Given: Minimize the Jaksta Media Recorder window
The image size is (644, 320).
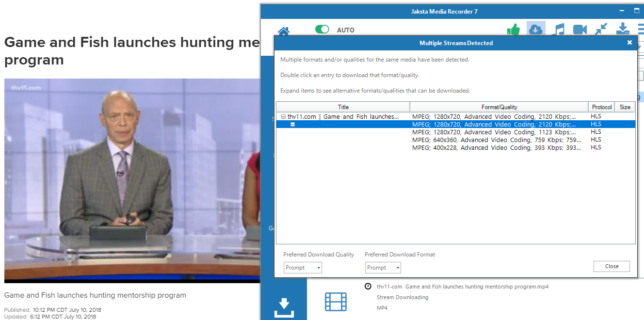Looking at the screenshot, I should click(622, 11).
